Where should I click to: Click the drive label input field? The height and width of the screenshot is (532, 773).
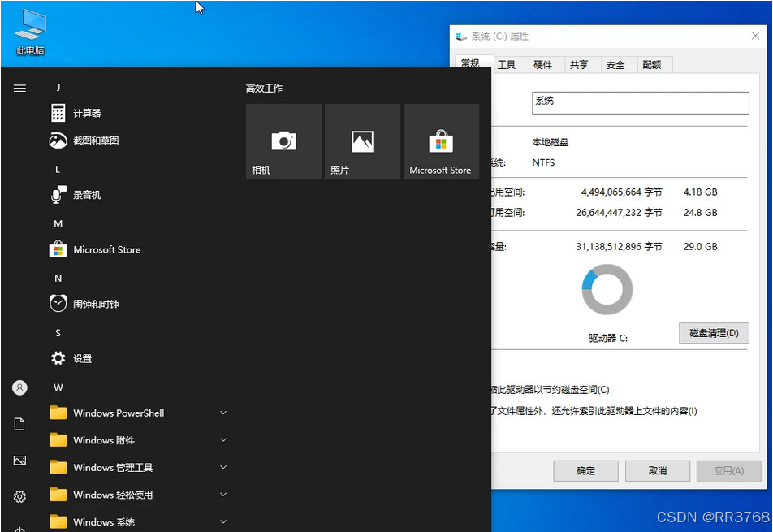[x=641, y=103]
